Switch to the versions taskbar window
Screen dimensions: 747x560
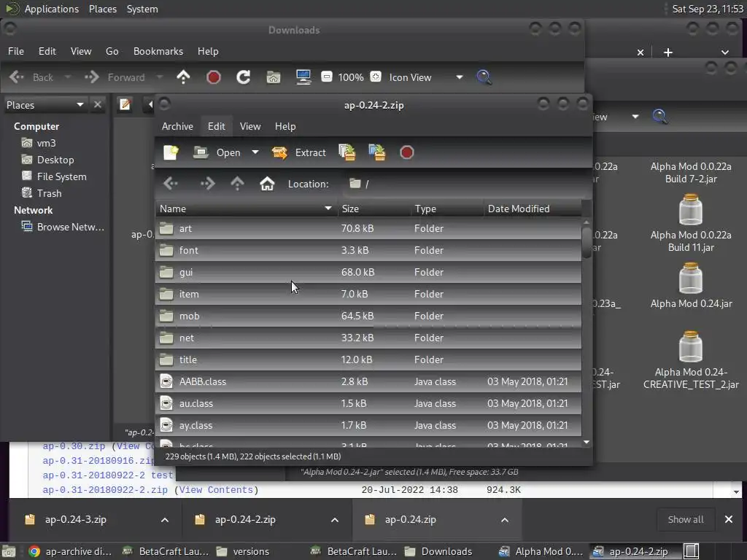(243, 551)
